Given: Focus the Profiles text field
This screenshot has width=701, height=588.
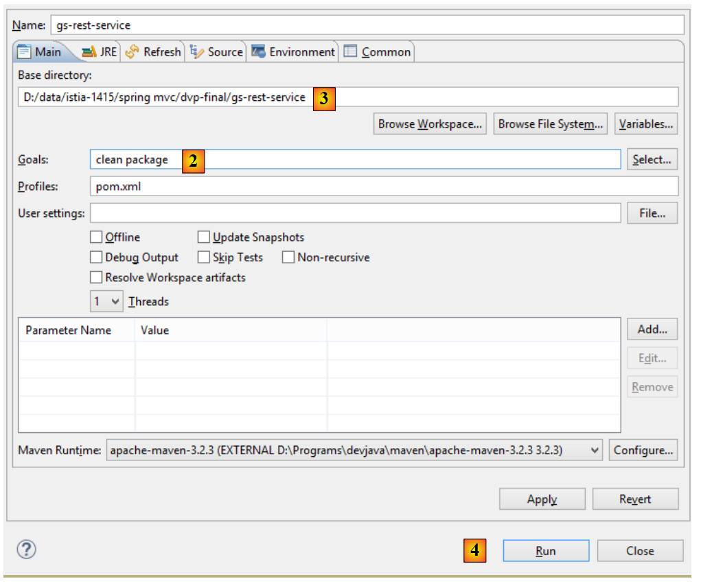Looking at the screenshot, I should click(x=383, y=186).
